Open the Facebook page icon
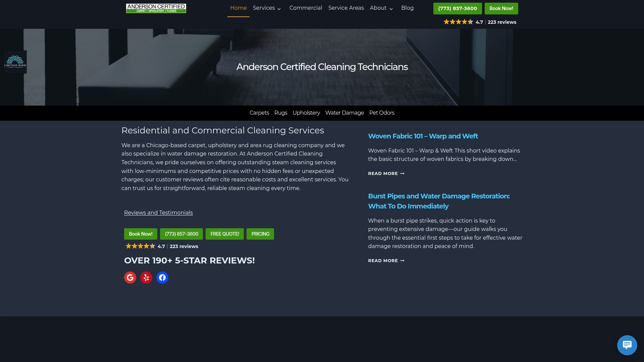 (x=162, y=278)
